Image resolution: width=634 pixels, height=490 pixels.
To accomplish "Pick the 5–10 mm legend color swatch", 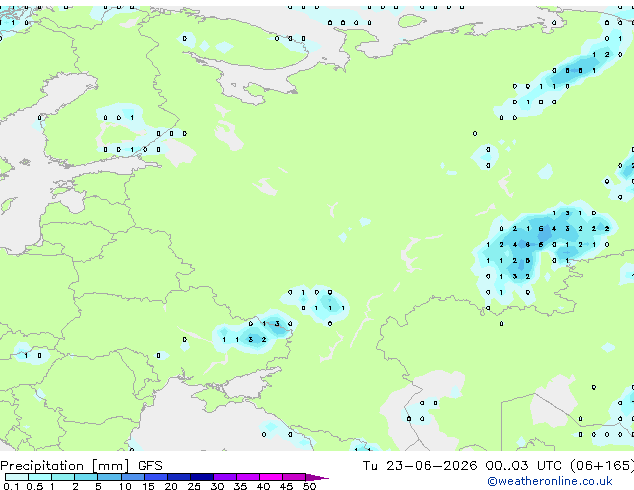I will (x=109, y=477).
